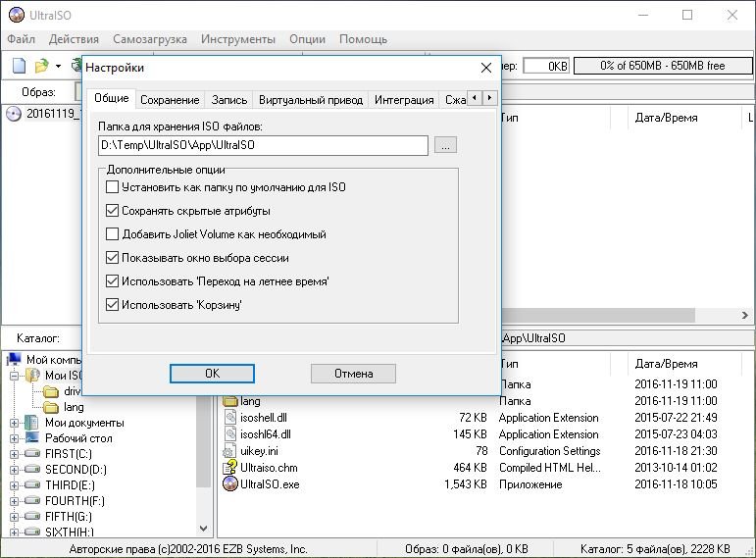Click the '1,543 KB' size cell

click(x=465, y=484)
